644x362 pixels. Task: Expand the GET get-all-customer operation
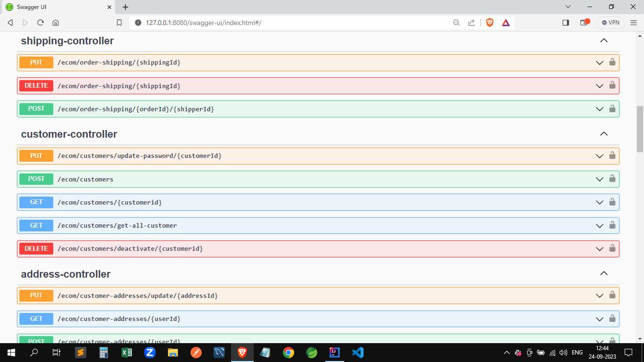point(599,225)
